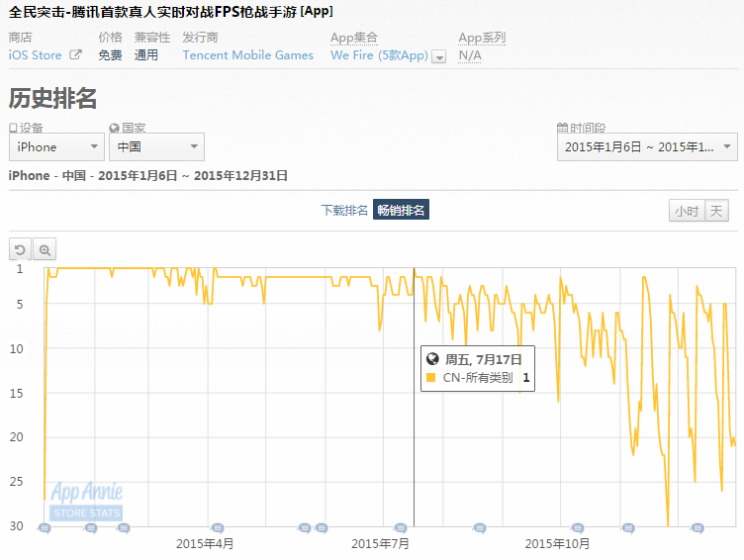744x560 pixels.
Task: Click the event bubble above 2015年7月 label
Action: pos(401,528)
